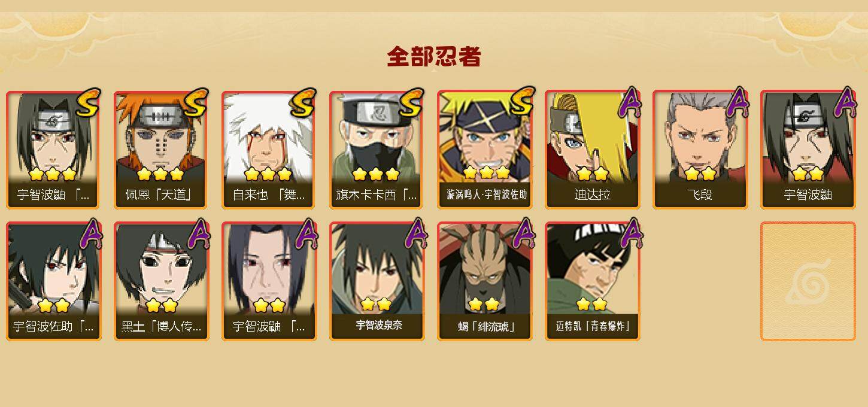Image resolution: width=868 pixels, height=407 pixels.
Task: Select the 迈特凯「青春爆炸」 card
Action: tap(592, 281)
